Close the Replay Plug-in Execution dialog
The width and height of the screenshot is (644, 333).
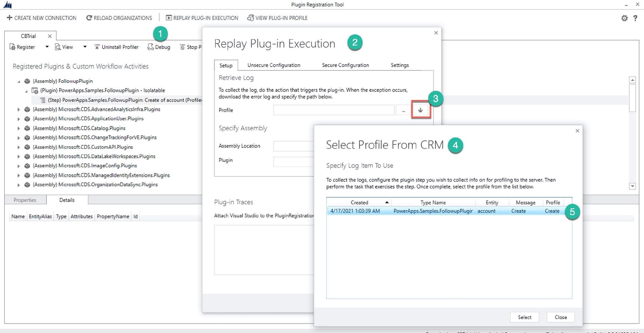point(436,33)
